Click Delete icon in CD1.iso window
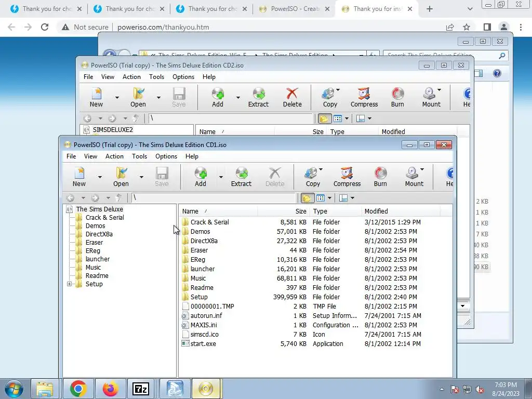The image size is (532, 399). tap(275, 177)
